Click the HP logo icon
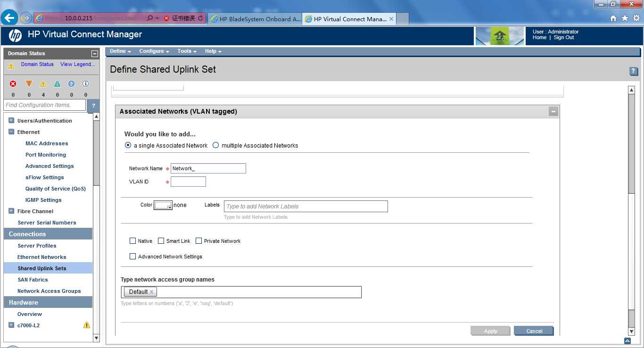This screenshot has width=644, height=348. pos(15,35)
